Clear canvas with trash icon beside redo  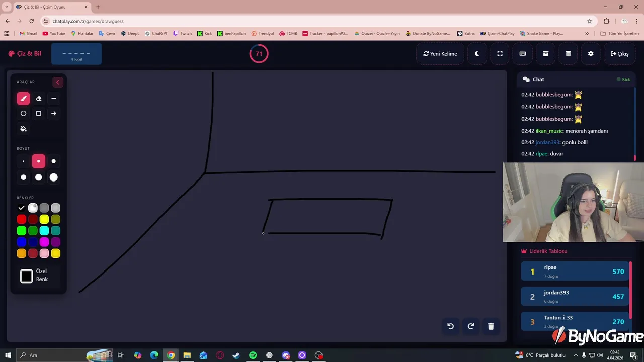point(491,326)
